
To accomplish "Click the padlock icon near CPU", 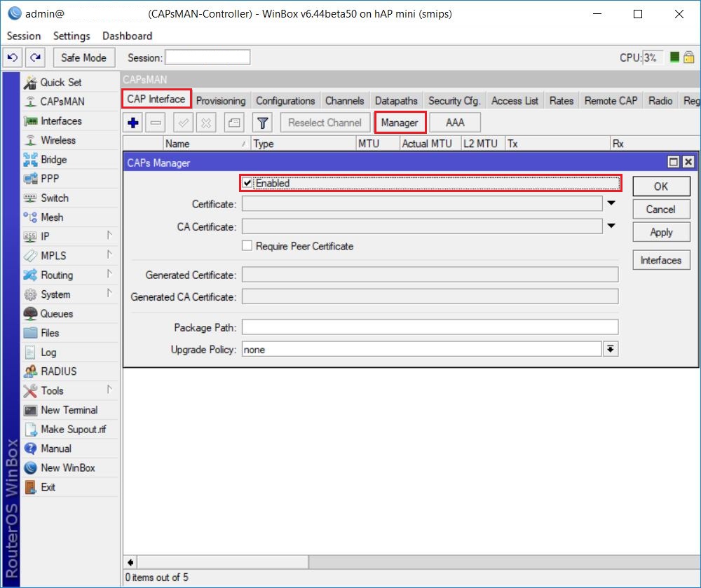I will (689, 57).
